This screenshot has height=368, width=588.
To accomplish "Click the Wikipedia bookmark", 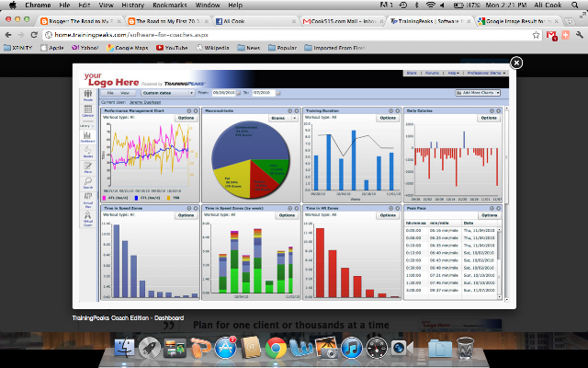I will 212,48.
